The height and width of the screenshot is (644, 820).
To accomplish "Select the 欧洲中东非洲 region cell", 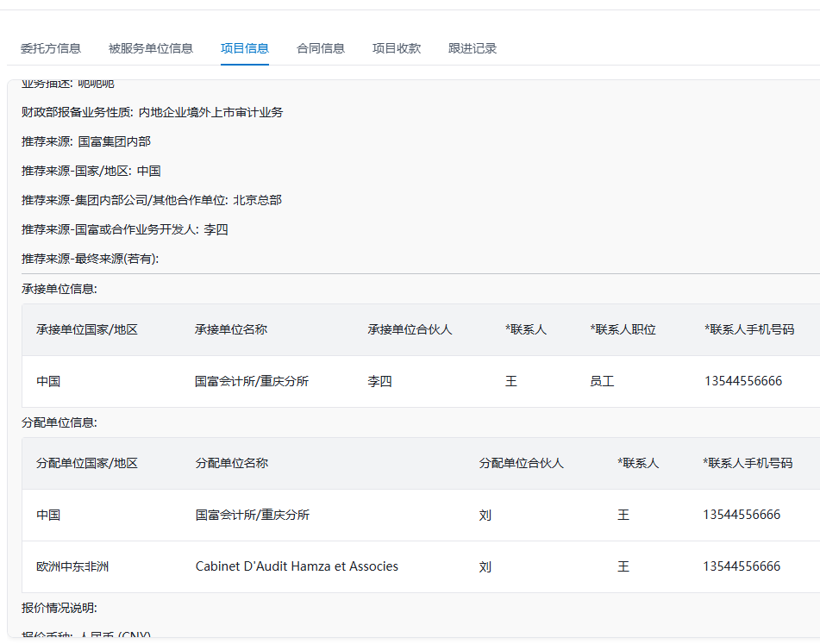I will click(x=72, y=566).
